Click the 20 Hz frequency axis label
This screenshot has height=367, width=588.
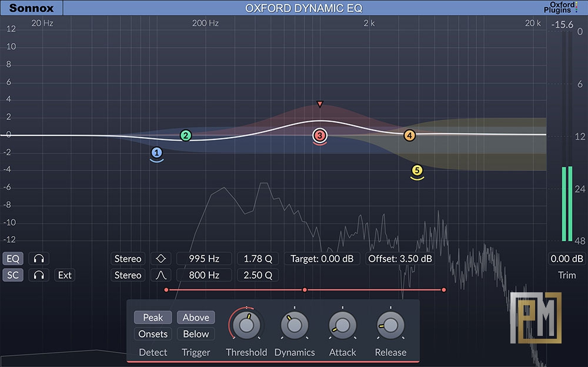pyautogui.click(x=42, y=24)
